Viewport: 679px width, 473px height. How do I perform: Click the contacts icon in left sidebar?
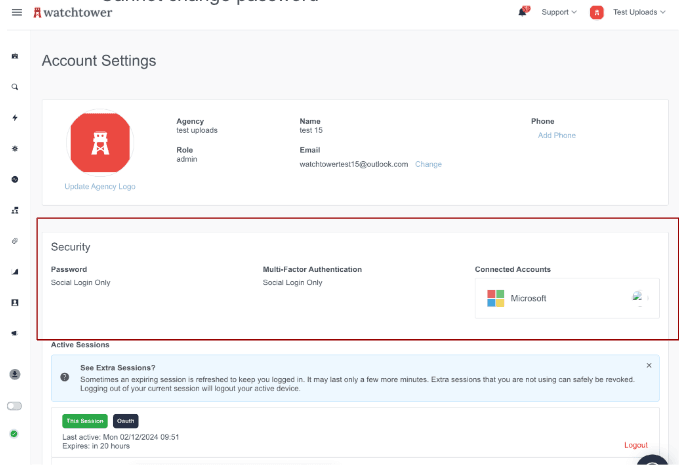click(14, 301)
